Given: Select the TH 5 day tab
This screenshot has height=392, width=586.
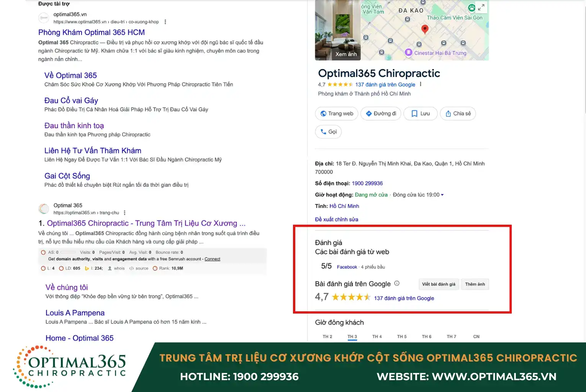Looking at the screenshot, I should (402, 336).
